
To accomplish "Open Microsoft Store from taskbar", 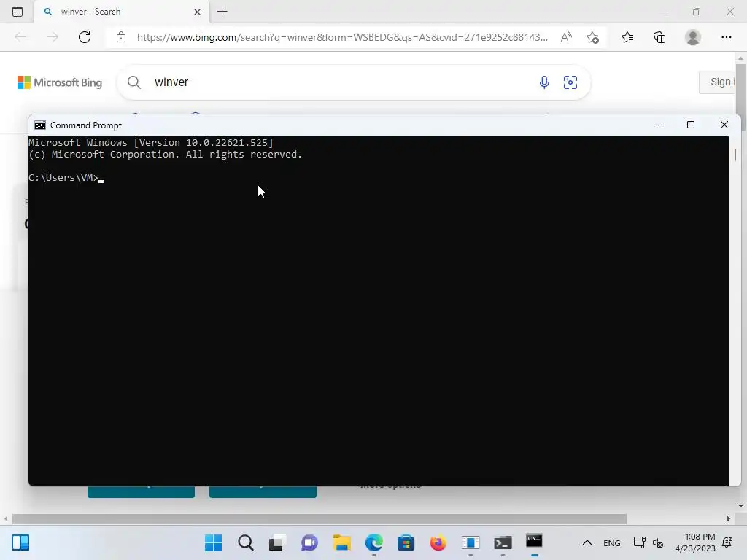I will coord(406,542).
